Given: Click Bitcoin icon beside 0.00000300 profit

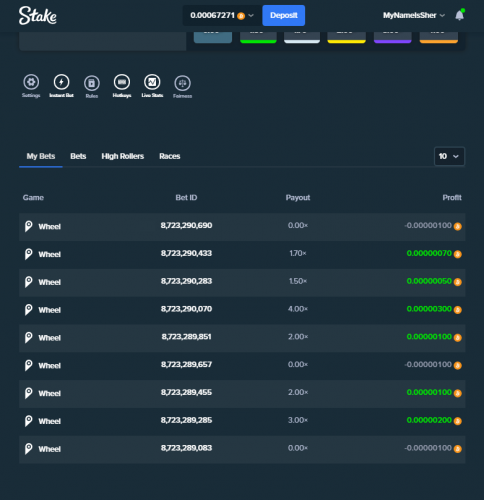Looking at the screenshot, I should 458,310.
